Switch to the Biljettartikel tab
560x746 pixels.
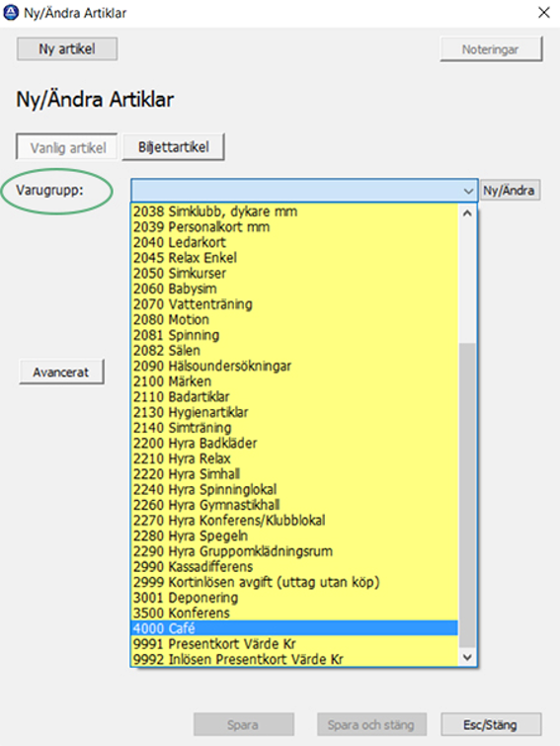[x=174, y=147]
